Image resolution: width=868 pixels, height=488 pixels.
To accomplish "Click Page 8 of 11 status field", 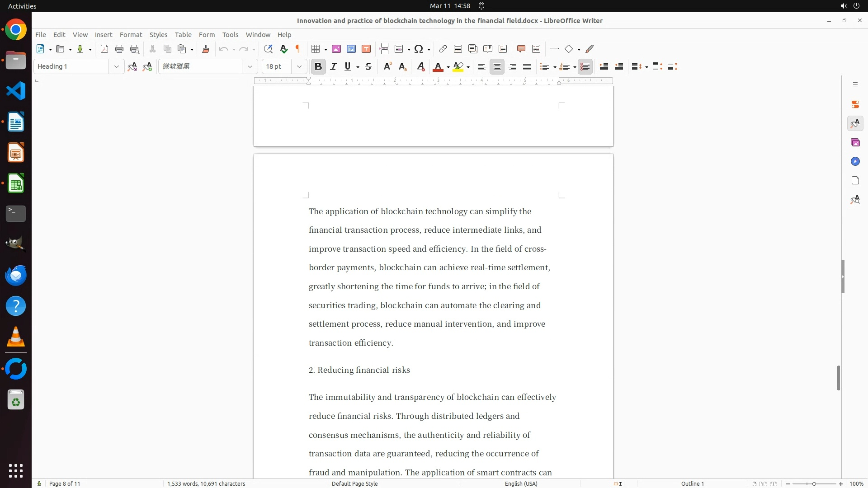I will click(65, 484).
